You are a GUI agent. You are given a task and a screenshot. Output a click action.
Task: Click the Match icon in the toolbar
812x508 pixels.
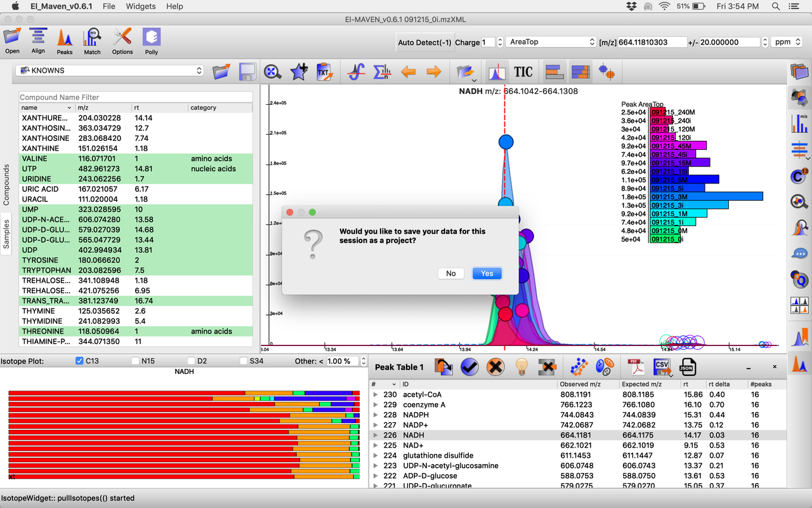[x=93, y=37]
